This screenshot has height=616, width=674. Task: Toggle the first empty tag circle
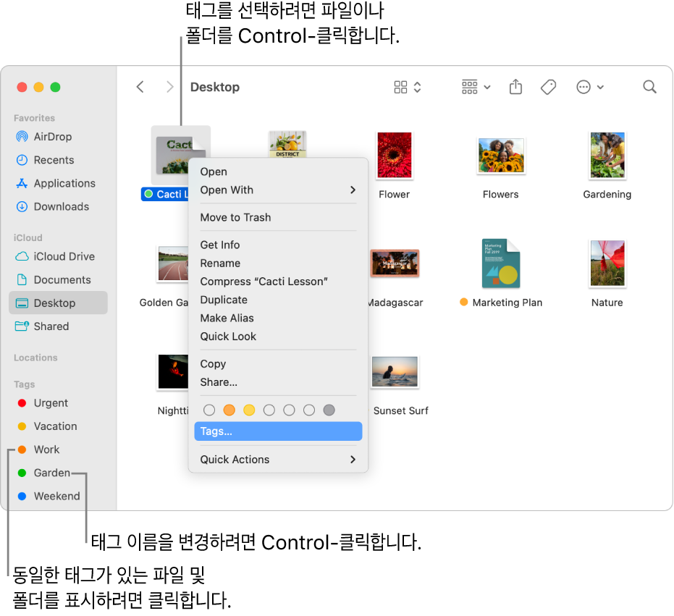click(209, 410)
